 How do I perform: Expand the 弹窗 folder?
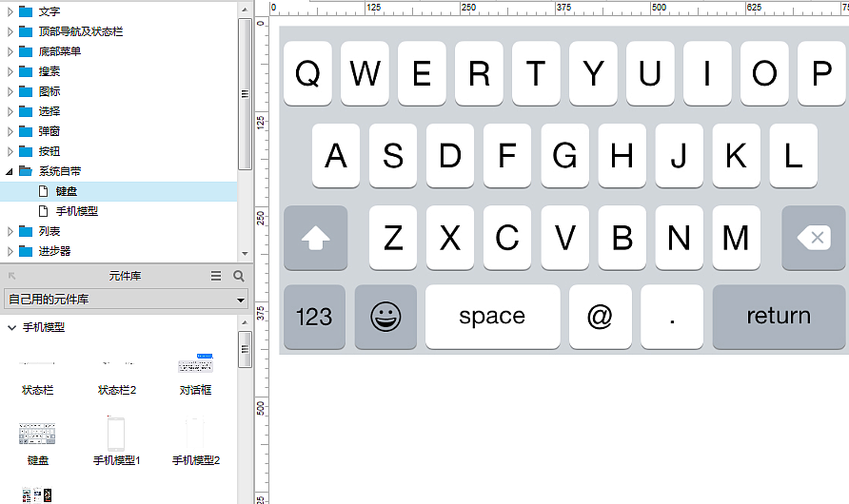tap(10, 131)
